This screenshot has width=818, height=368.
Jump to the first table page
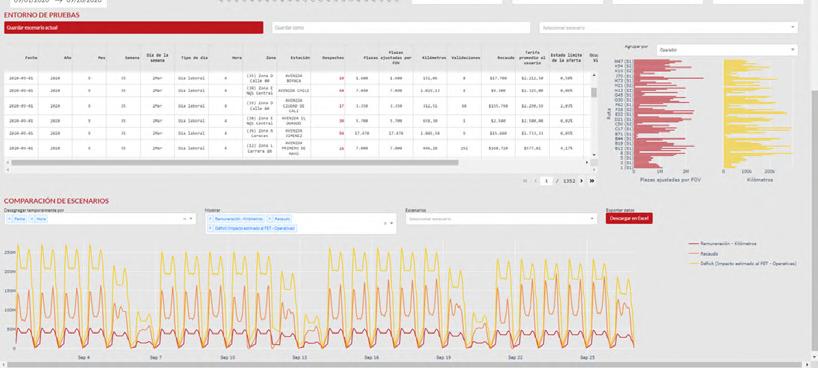[524, 181]
